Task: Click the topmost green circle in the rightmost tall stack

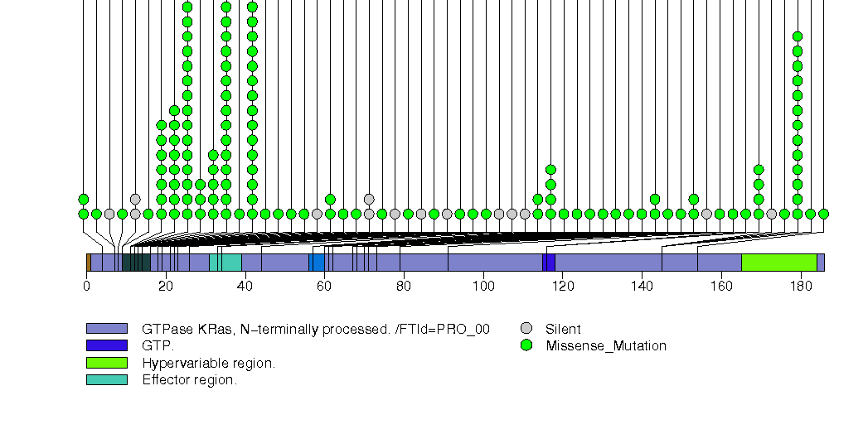Action: click(798, 36)
